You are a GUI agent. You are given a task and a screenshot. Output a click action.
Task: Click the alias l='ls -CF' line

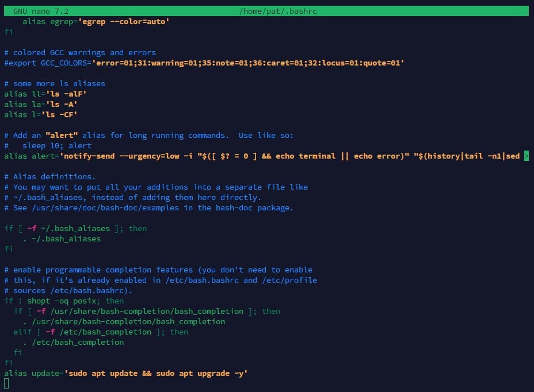pos(41,114)
